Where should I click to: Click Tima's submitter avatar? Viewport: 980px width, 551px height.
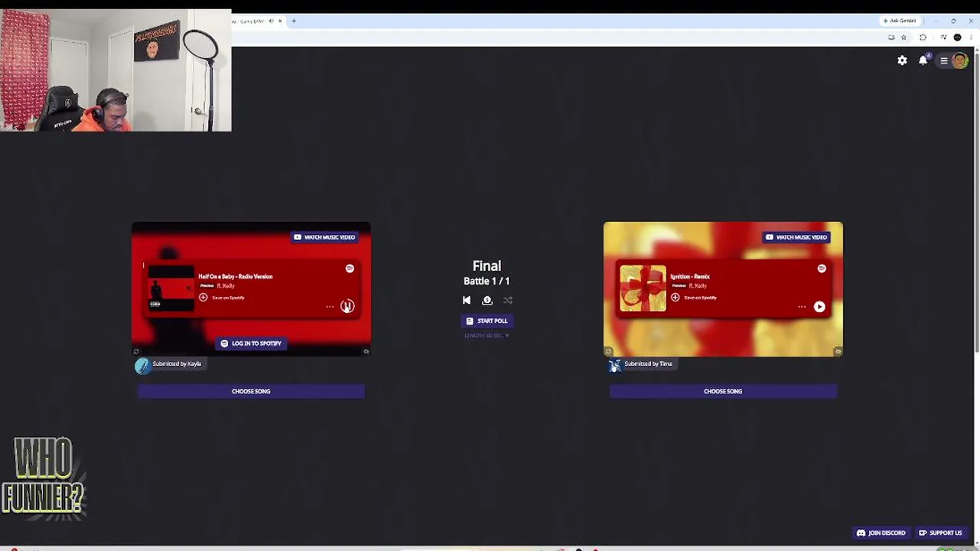pos(615,366)
